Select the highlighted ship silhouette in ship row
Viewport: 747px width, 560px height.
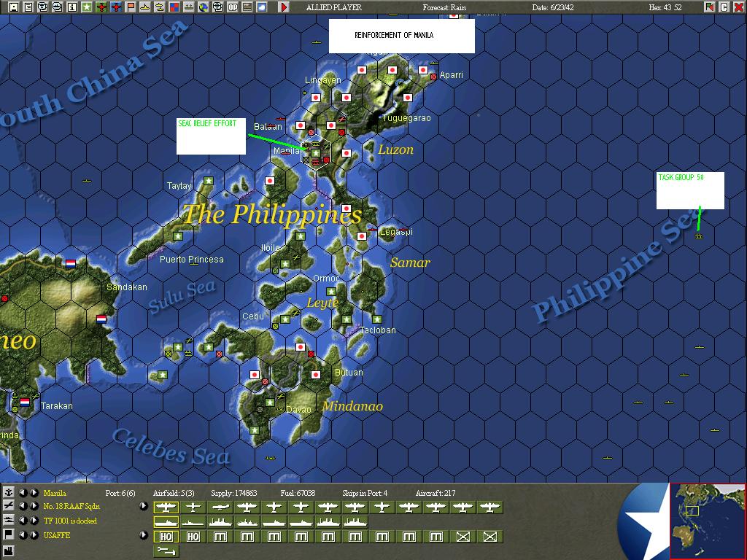tap(166, 522)
